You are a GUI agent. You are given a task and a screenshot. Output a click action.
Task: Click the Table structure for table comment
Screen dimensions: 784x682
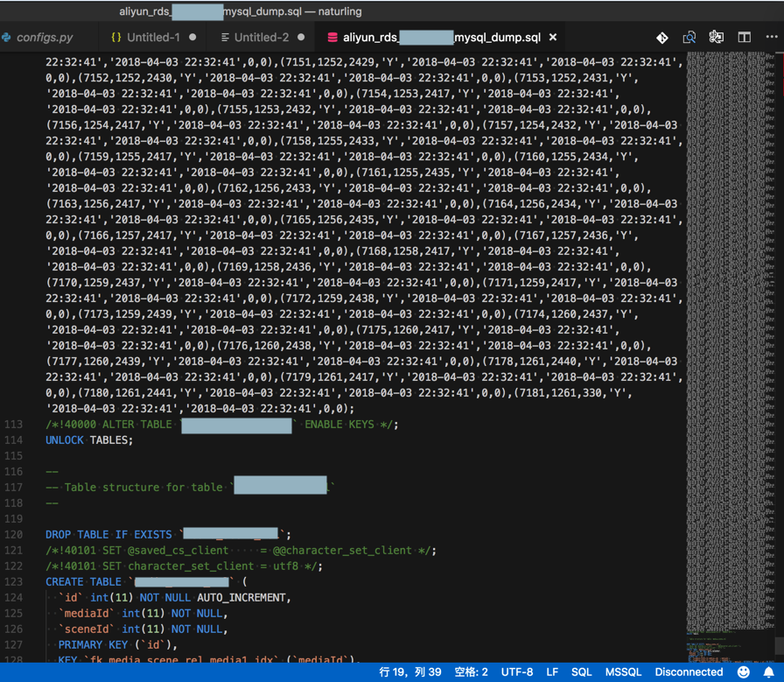coord(190,487)
